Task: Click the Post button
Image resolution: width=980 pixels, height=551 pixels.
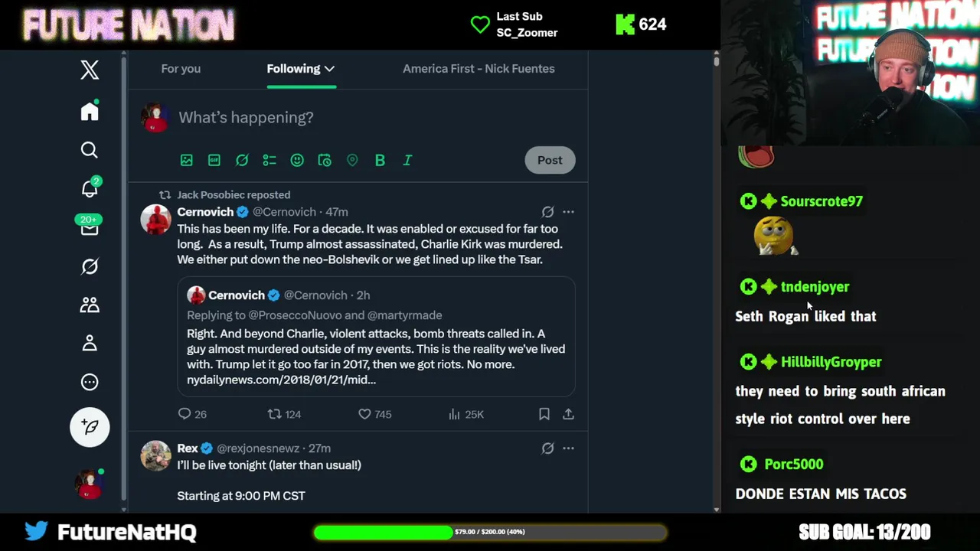Action: [x=550, y=160]
